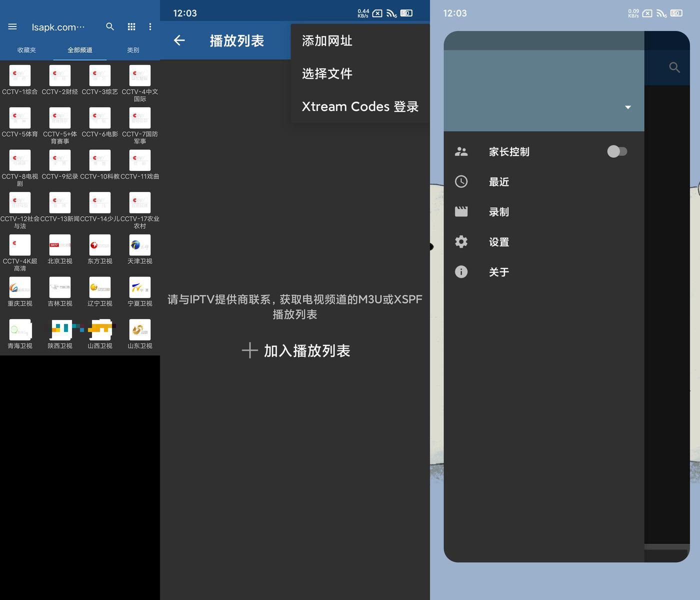The image size is (700, 600).
Task: Open the CCTV-1综合 channel thumbnail
Action: pos(20,76)
